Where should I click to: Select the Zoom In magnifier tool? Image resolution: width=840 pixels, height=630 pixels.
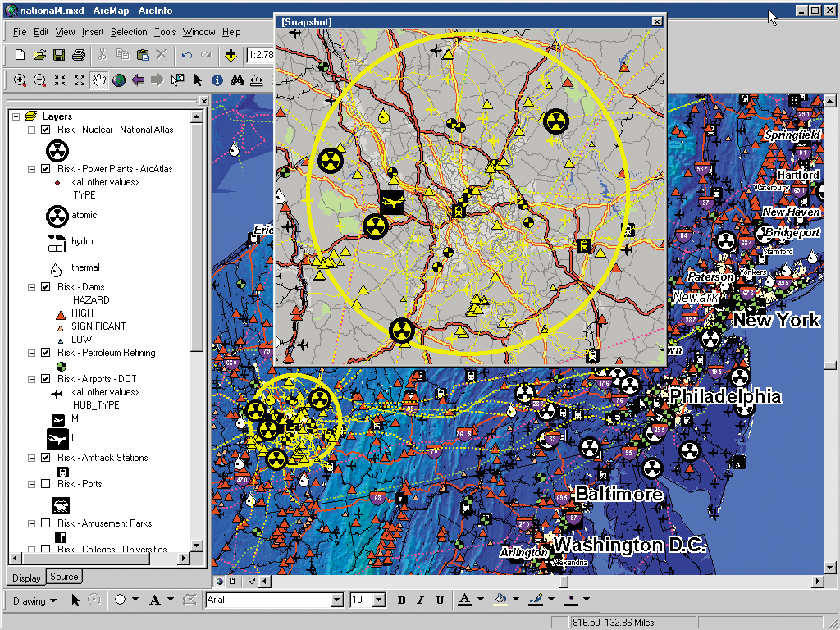pos(20,80)
